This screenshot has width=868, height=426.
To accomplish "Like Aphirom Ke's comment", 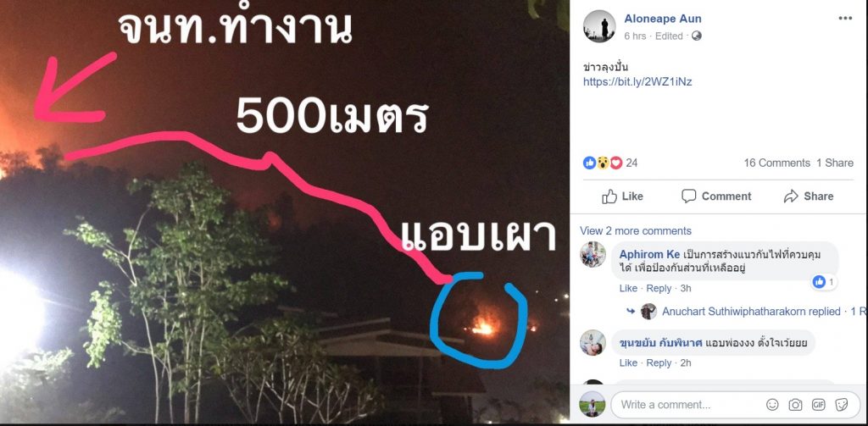I will 628,288.
